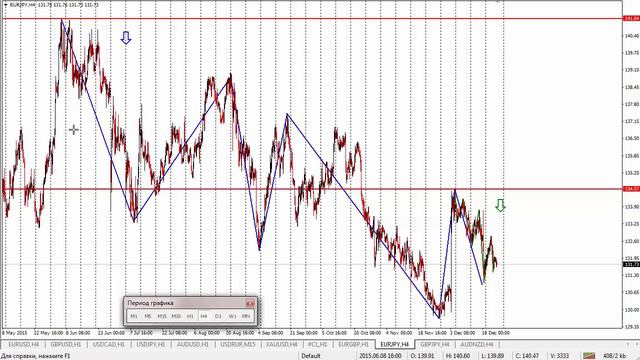Open the GBPUSD,H1 chart tab
The image size is (640, 360).
pyautogui.click(x=66, y=344)
